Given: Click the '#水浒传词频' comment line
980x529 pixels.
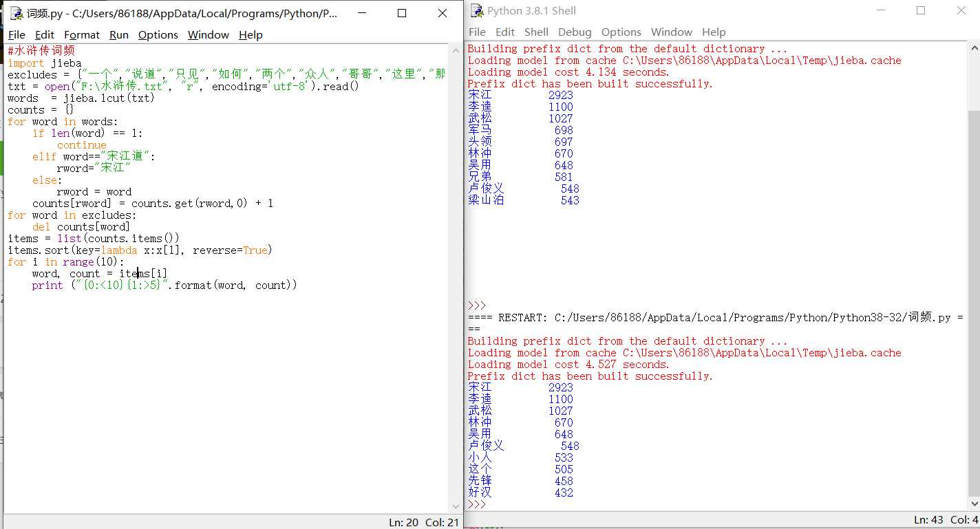Looking at the screenshot, I should (x=41, y=51).
